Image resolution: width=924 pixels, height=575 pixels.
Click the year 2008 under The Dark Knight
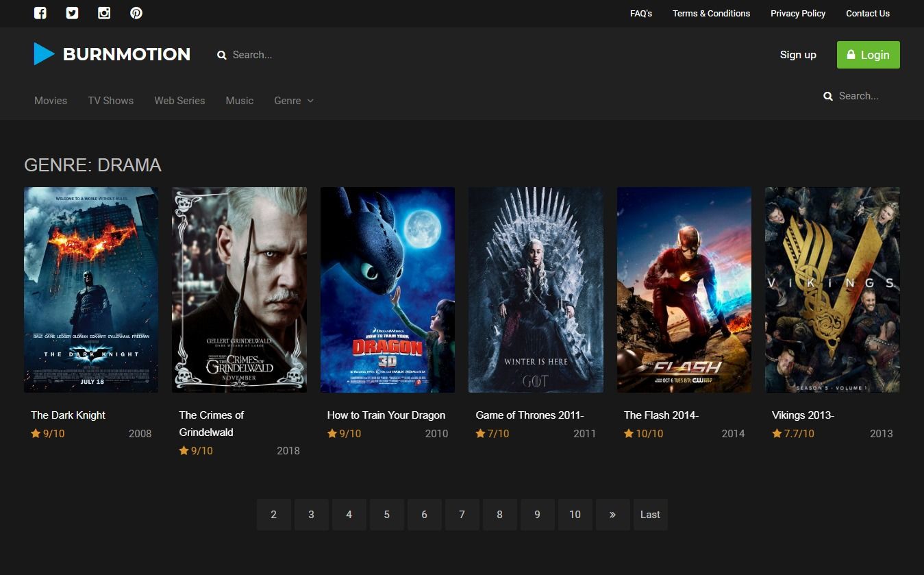point(140,434)
